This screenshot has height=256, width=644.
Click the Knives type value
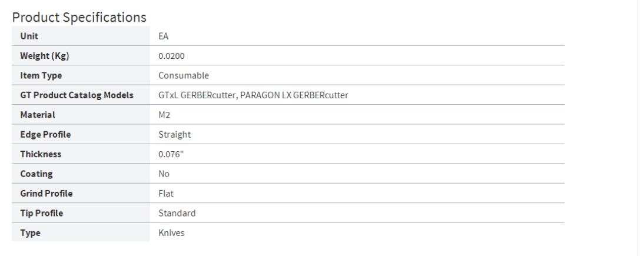171,232
